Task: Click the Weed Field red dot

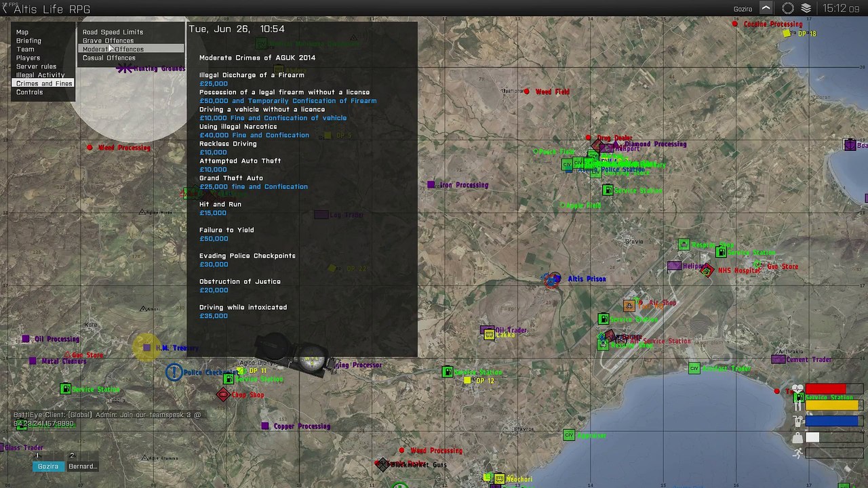Action: tap(526, 91)
